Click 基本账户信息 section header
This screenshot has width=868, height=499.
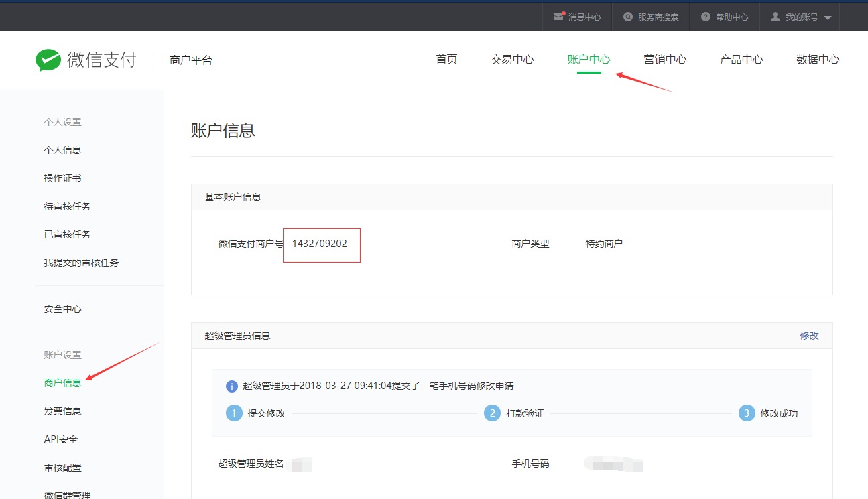click(x=233, y=197)
